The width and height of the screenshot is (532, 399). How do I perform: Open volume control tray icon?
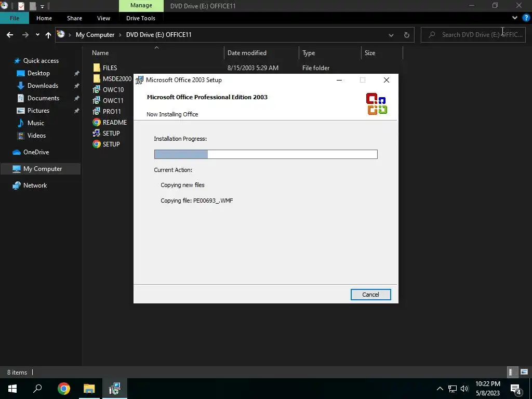pyautogui.click(x=464, y=389)
